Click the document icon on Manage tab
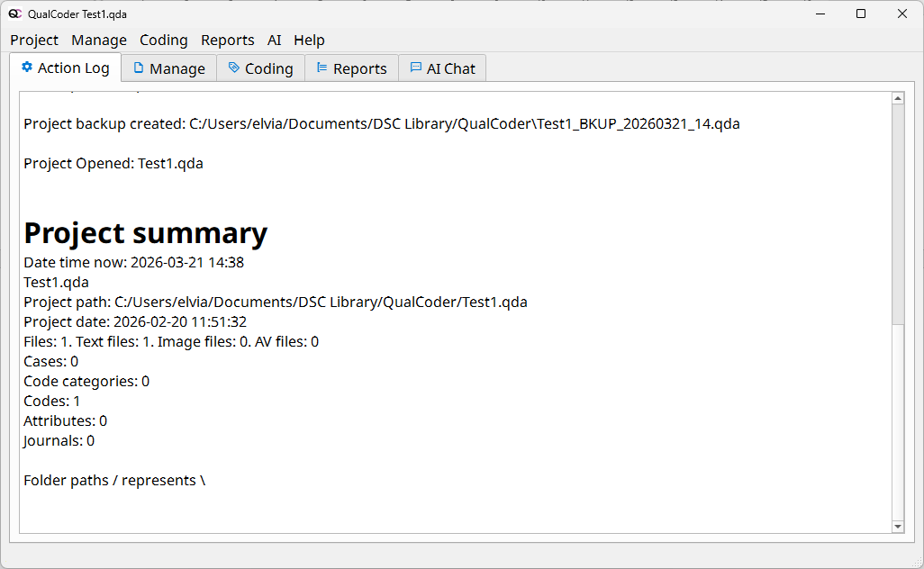The image size is (924, 569). (x=139, y=68)
